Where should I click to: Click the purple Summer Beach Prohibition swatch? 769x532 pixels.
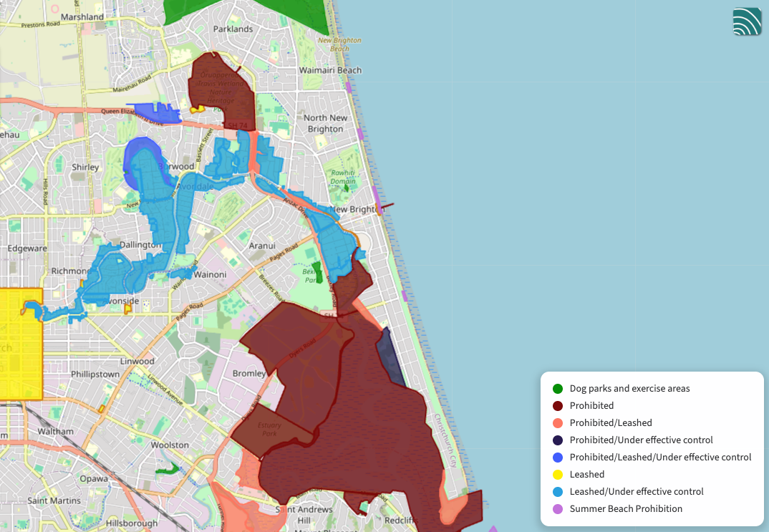558,509
